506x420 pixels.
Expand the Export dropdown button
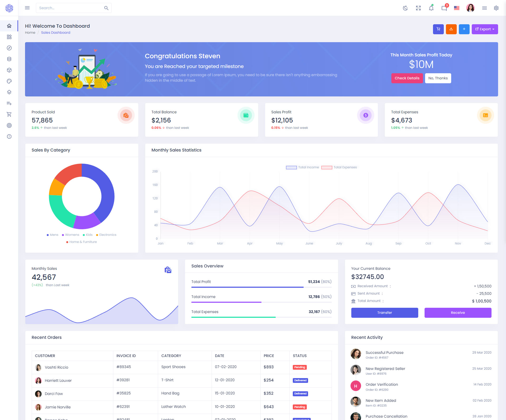click(485, 29)
